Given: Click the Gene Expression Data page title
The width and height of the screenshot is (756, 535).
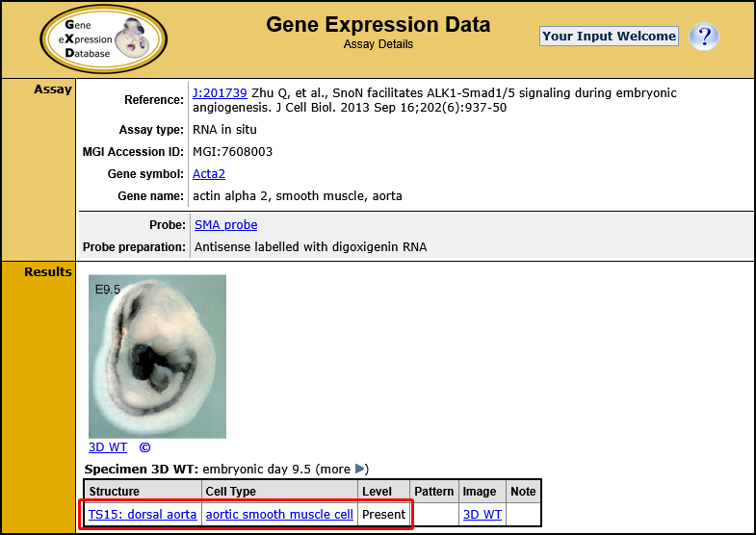Looking at the screenshot, I should point(378,25).
